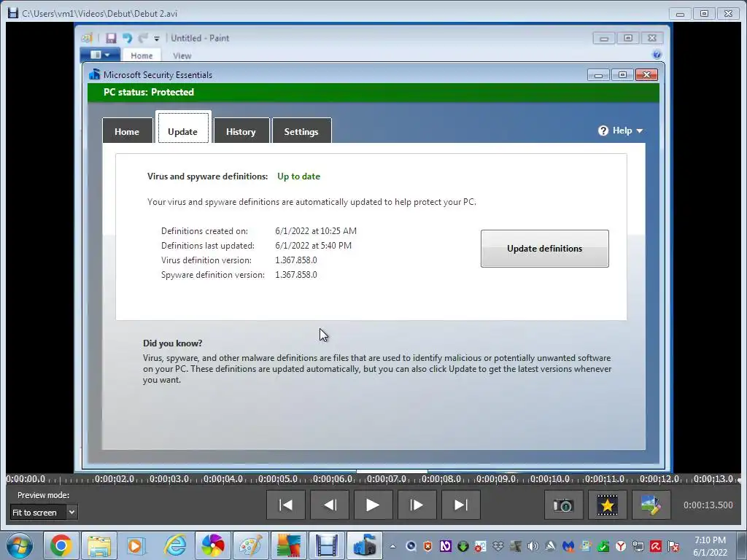The height and width of the screenshot is (560, 747).
Task: Click the 6/1/2022 at 10:25 AM value
Action: point(316,231)
